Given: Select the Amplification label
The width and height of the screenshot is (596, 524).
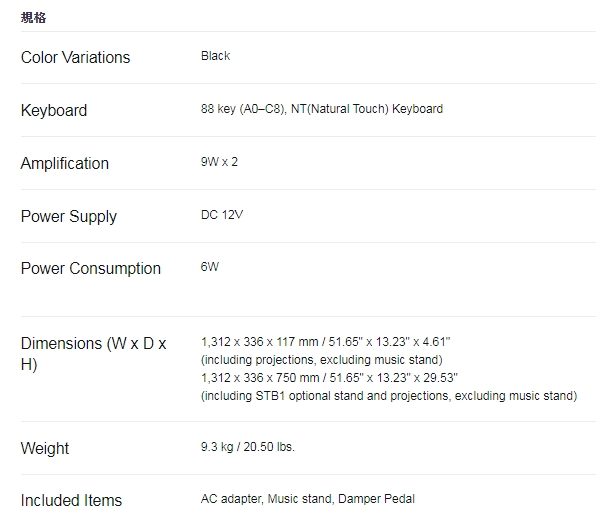Looking at the screenshot, I should [x=65, y=163].
